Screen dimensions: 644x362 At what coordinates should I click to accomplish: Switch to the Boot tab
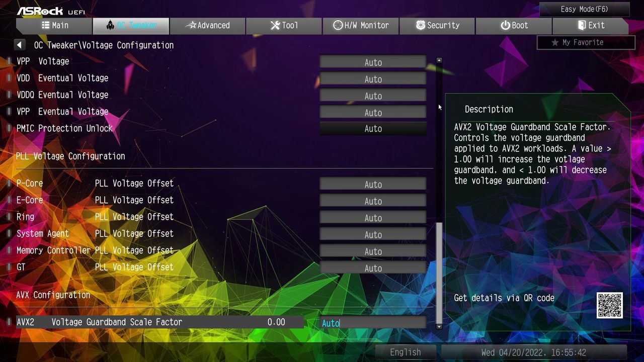pos(514,26)
